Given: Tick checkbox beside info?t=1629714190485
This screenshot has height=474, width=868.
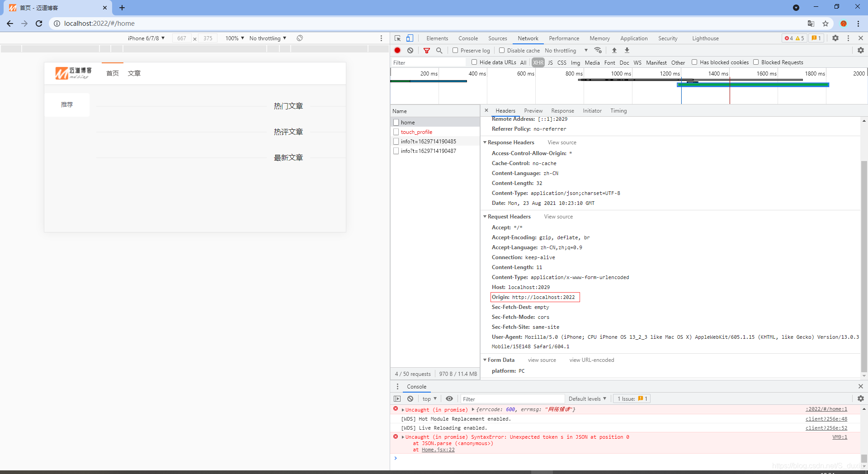Looking at the screenshot, I should click(396, 142).
